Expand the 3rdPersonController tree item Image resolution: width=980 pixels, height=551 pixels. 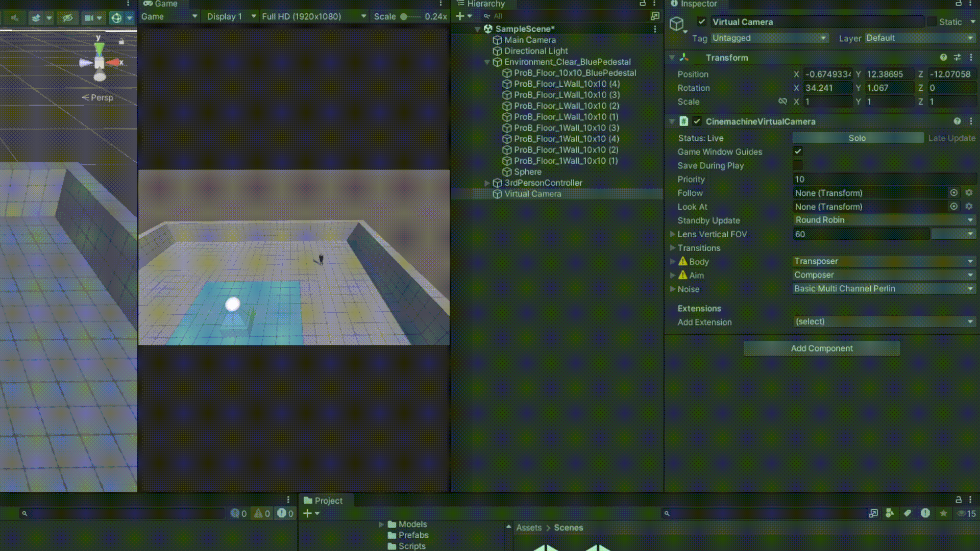(487, 183)
